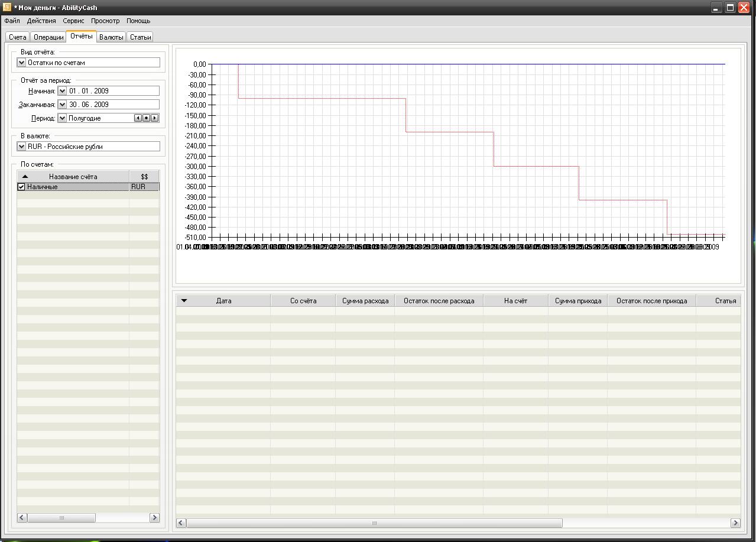Viewport: 756px width, 542px height.
Task: Sort by Название счёта column header
Action: point(73,177)
